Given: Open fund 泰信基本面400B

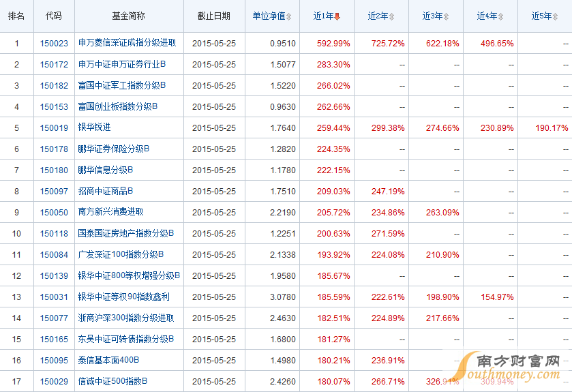Looking at the screenshot, I should (108, 360).
